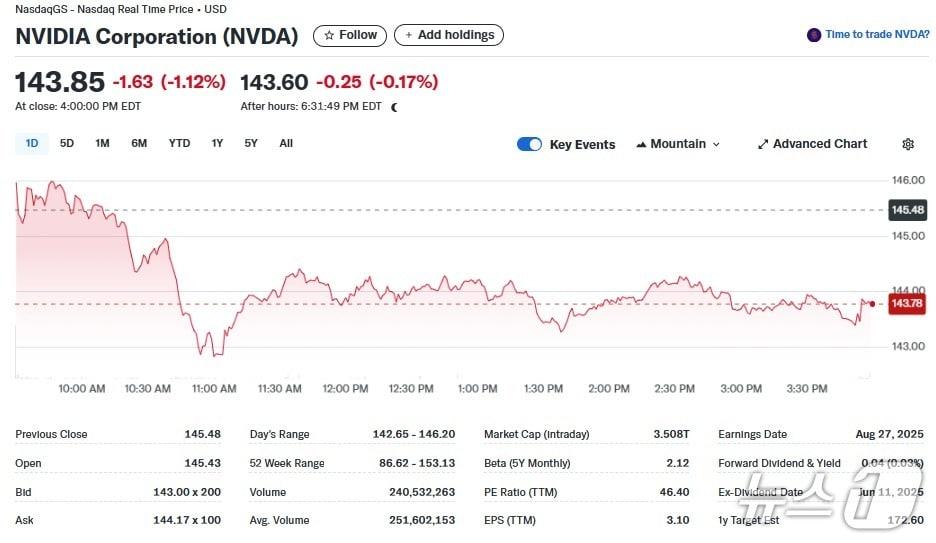Choose the 1Y time range

coord(217,143)
